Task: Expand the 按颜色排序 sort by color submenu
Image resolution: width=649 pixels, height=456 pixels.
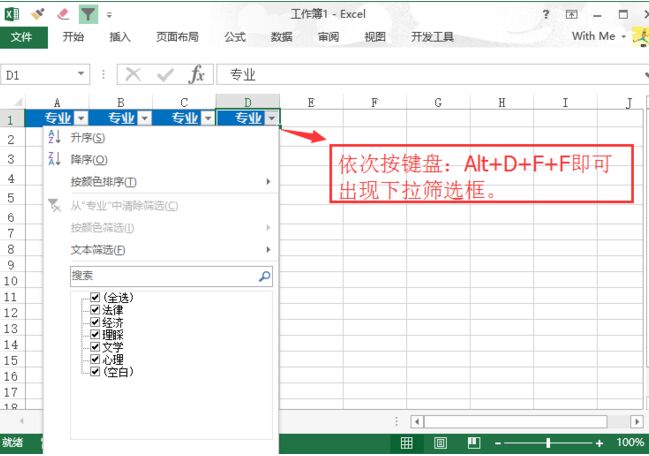Action: [x=268, y=181]
